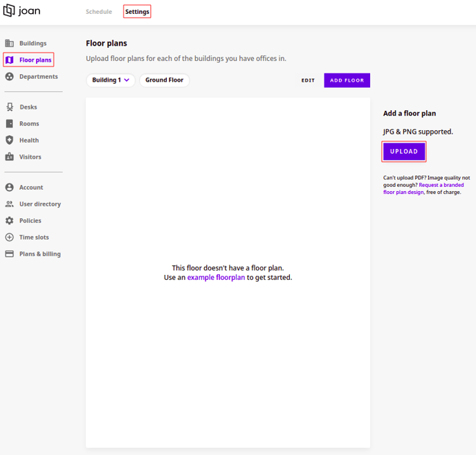Image resolution: width=476 pixels, height=455 pixels.
Task: Click the Health shield icon
Action: pyautogui.click(x=10, y=140)
